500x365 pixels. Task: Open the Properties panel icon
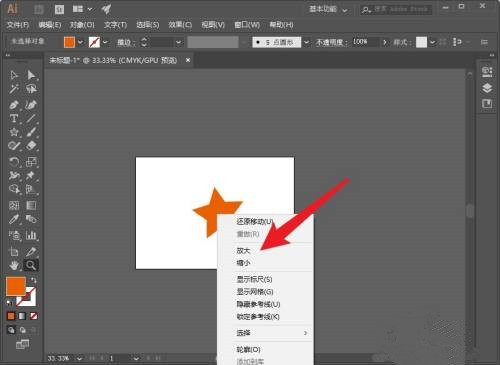coord(487,71)
